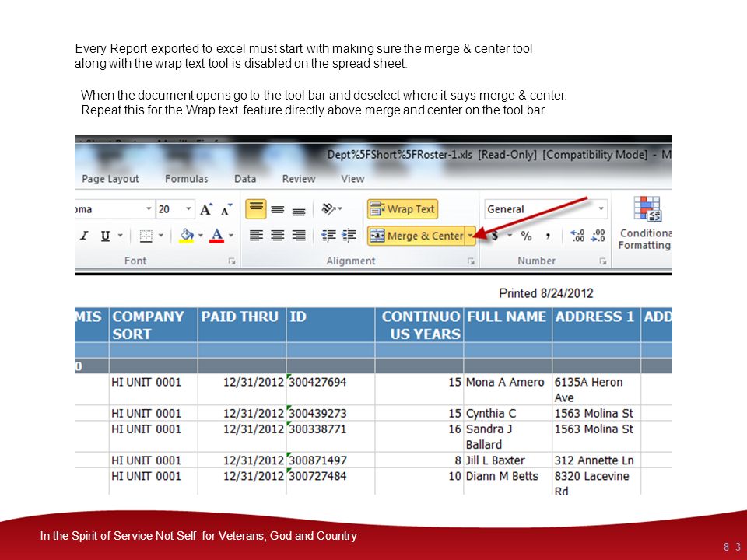The width and height of the screenshot is (747, 560).
Task: Open underline style dropdown arrow
Action: pyautogui.click(x=120, y=235)
